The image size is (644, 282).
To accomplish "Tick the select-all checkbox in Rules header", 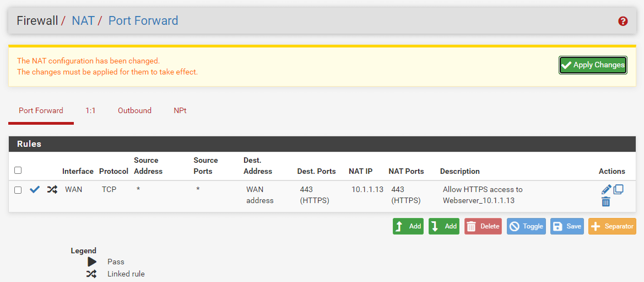I will (x=18, y=171).
